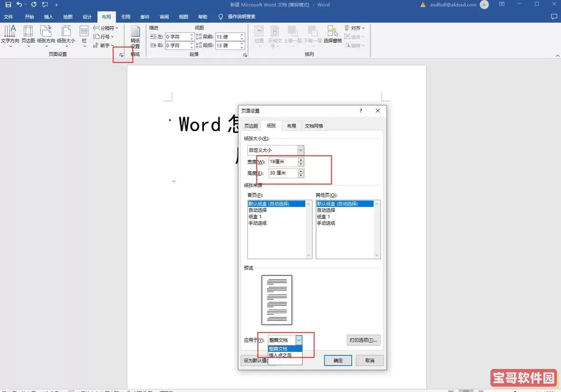Click the 设为默认值 (set as default) button

coord(254,361)
